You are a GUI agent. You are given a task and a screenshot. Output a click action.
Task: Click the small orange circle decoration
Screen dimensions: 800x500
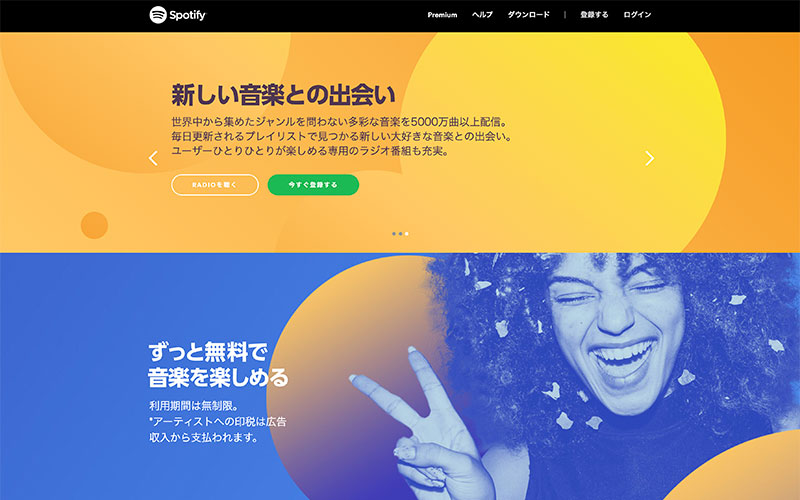(x=94, y=226)
